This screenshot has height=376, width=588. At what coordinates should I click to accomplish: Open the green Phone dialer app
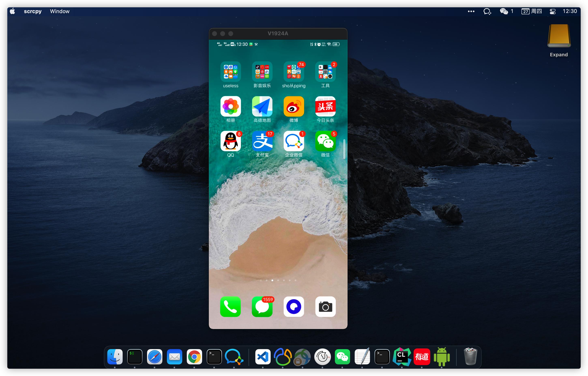click(230, 307)
